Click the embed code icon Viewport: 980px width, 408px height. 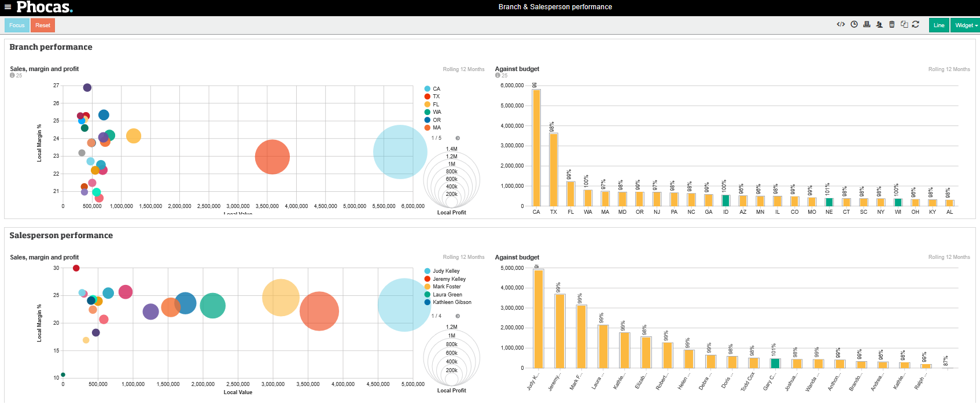tap(841, 24)
